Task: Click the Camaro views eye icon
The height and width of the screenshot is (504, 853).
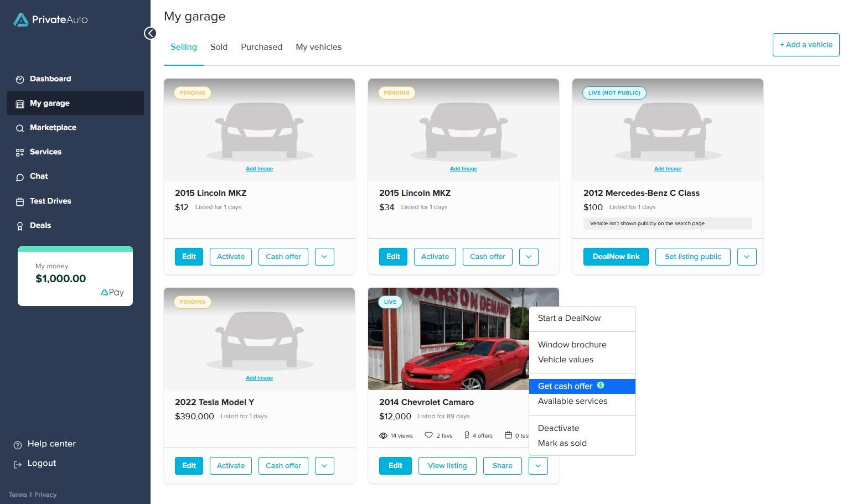Action: pyautogui.click(x=383, y=435)
